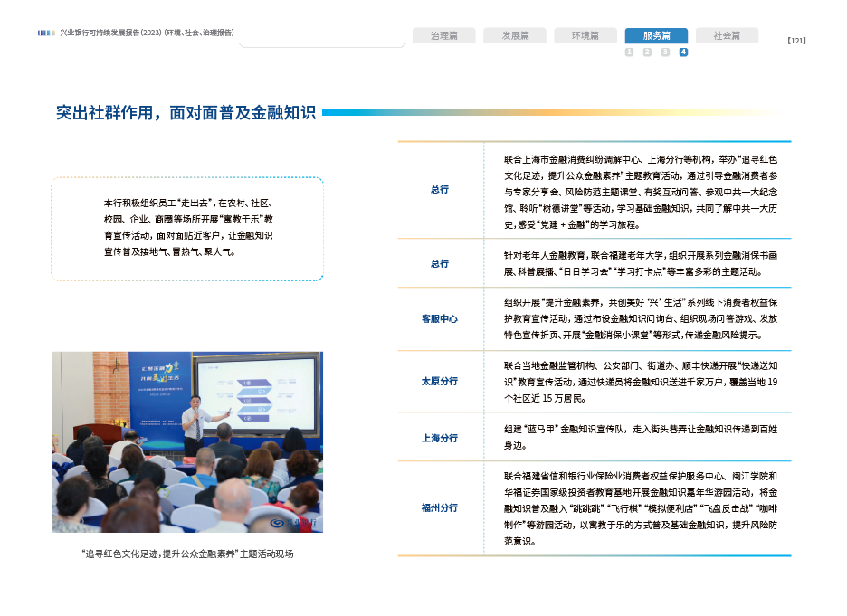Select the active 服务篇 tab

point(656,35)
